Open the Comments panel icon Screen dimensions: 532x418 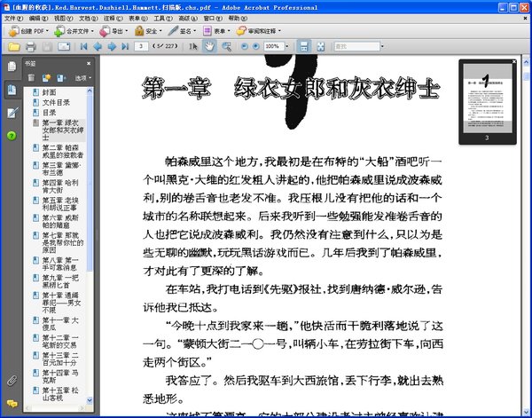point(12,404)
